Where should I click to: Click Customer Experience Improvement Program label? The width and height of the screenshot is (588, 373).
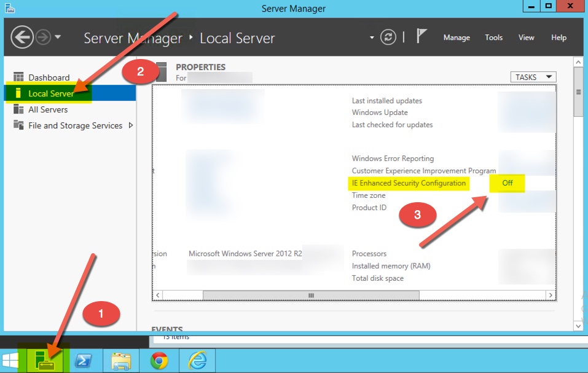424,171
